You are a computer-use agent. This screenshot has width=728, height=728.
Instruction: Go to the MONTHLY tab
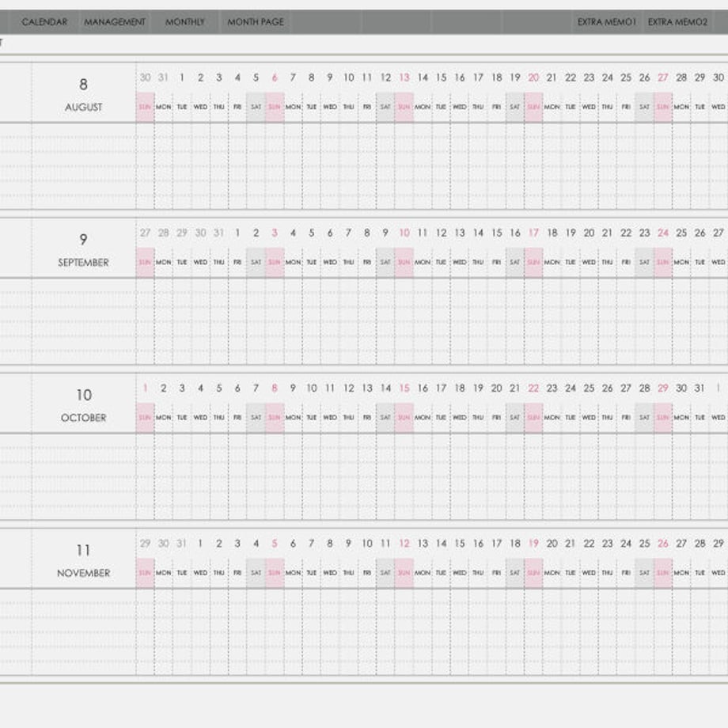pyautogui.click(x=185, y=22)
